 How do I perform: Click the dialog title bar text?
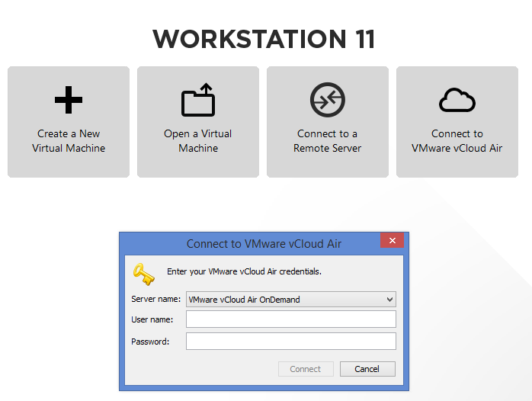pos(264,244)
